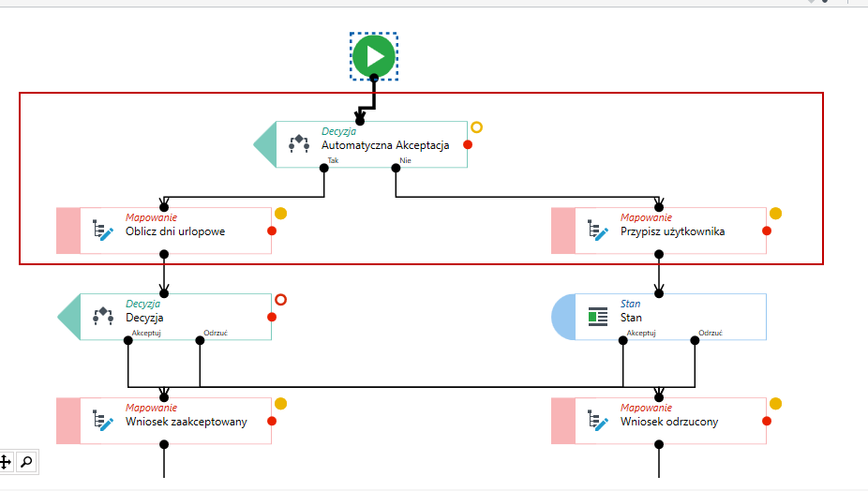Click the red dot on Automatyczna Akceptacja
Image resolution: width=868 pixels, height=491 pixels.
tap(468, 144)
